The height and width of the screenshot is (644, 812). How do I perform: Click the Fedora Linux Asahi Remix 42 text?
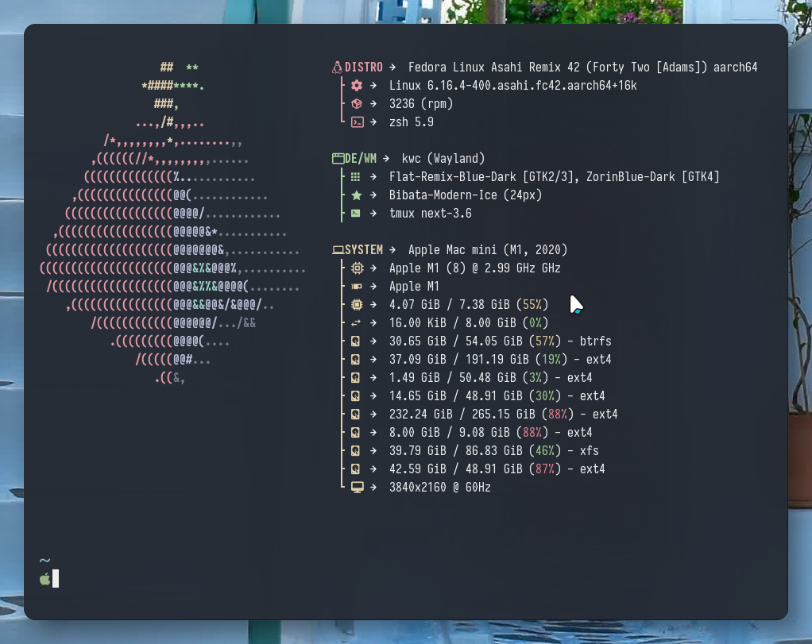494,67
